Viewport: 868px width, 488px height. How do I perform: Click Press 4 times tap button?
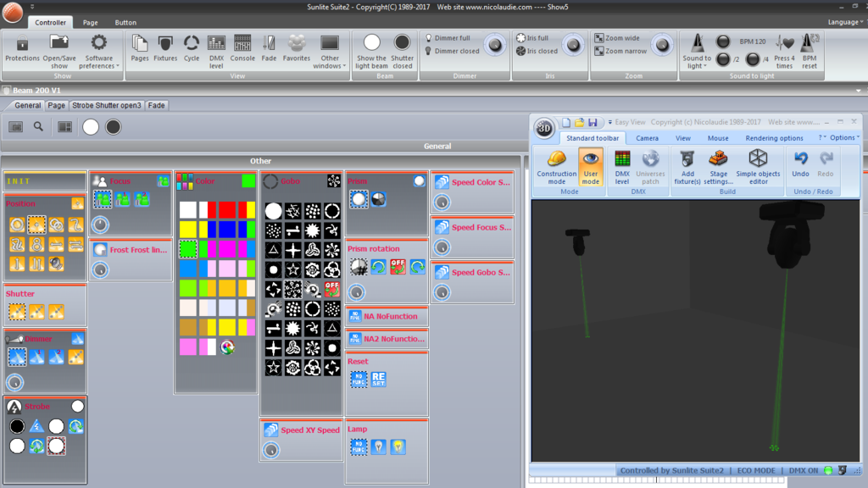784,52
